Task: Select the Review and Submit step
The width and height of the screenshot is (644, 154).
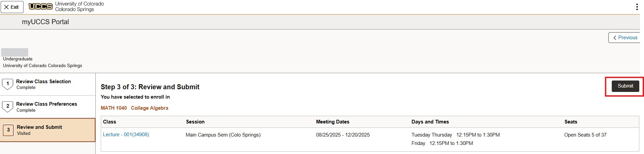Action: coord(39,127)
